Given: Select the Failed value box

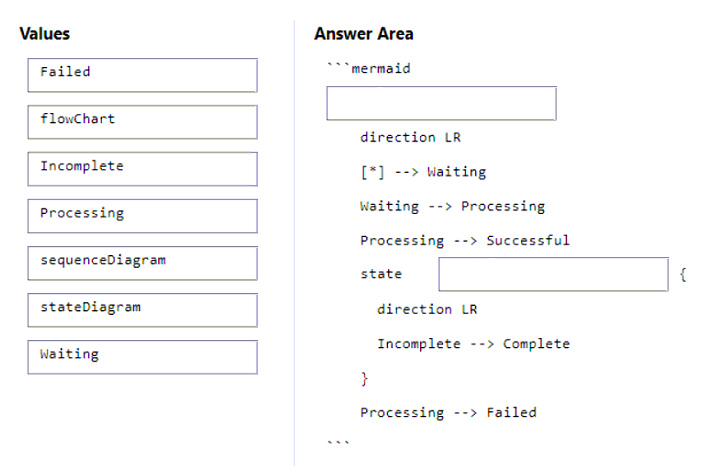Looking at the screenshot, I should (x=142, y=75).
